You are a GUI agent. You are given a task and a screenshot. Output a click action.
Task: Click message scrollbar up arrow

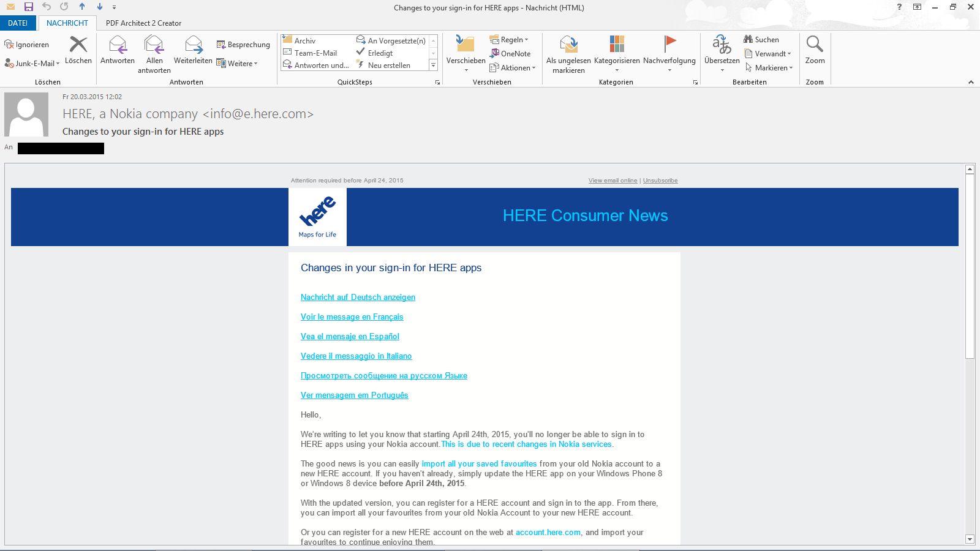pos(970,169)
